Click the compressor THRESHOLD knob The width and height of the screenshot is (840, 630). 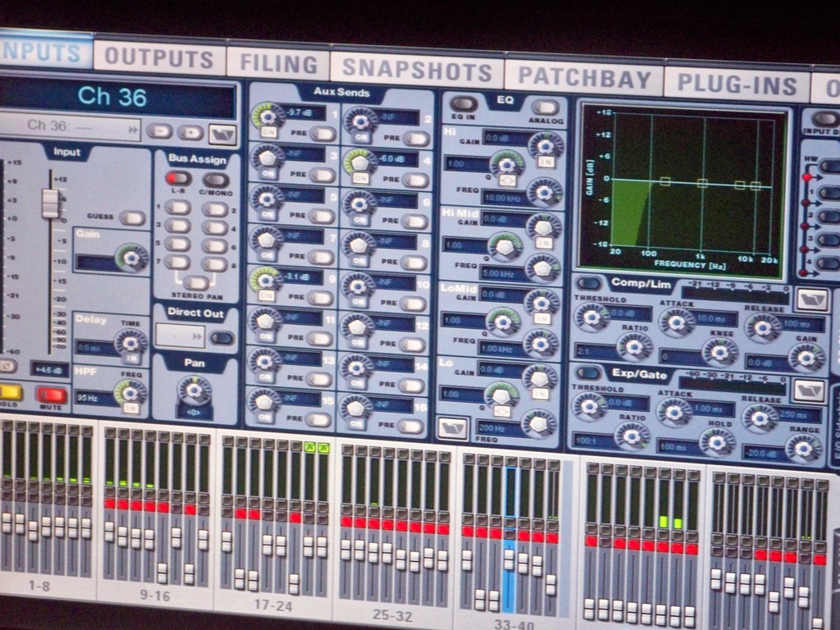tap(592, 317)
